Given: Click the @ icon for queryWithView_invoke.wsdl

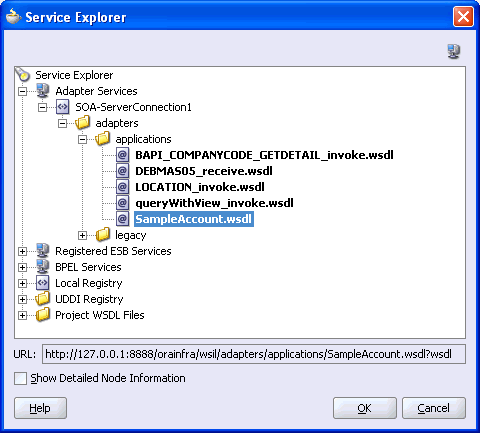Looking at the screenshot, I should click(122, 203).
